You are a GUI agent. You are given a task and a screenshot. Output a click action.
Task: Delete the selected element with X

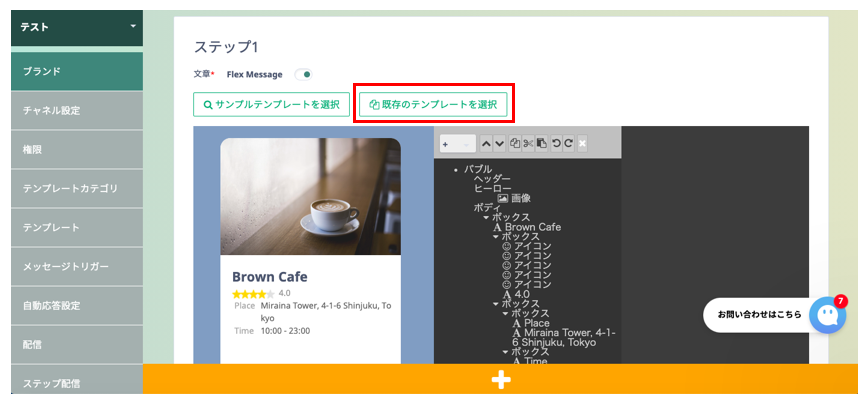click(582, 144)
